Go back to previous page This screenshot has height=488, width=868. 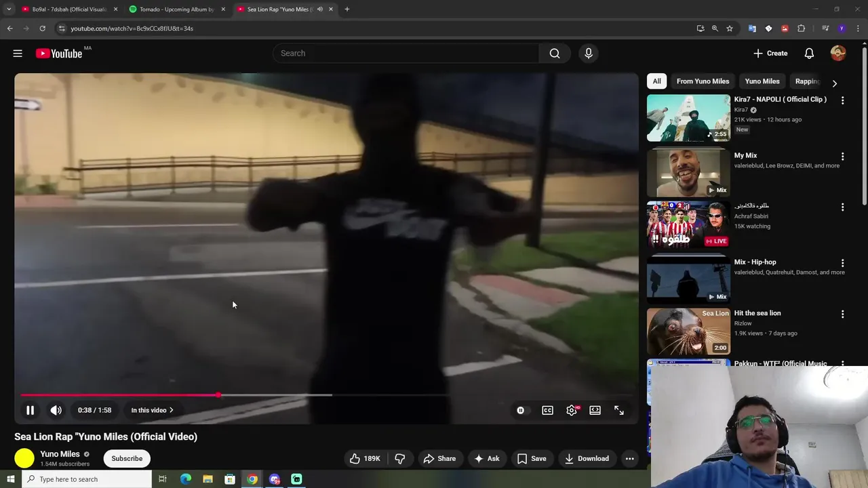9,28
